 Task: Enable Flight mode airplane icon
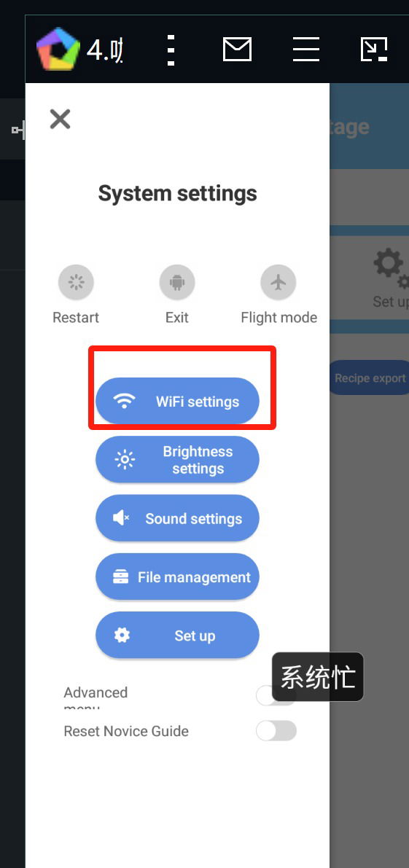278,282
